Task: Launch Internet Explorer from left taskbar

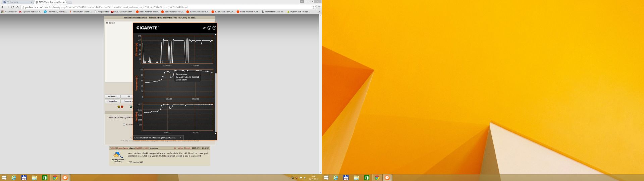Action: (14, 178)
